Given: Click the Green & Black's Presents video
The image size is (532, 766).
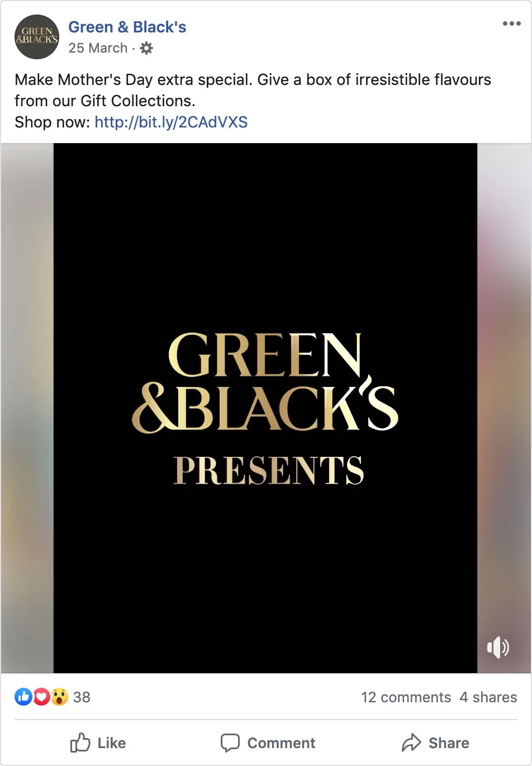Looking at the screenshot, I should tap(265, 408).
